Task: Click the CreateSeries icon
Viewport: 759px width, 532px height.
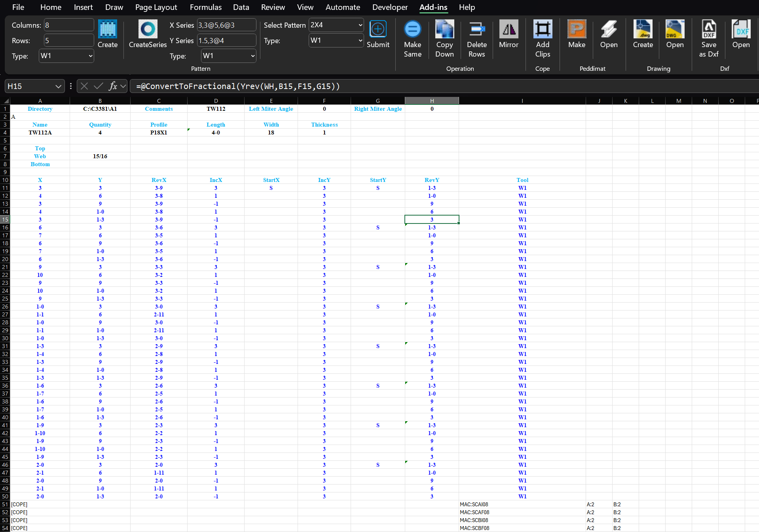Action: point(148,30)
